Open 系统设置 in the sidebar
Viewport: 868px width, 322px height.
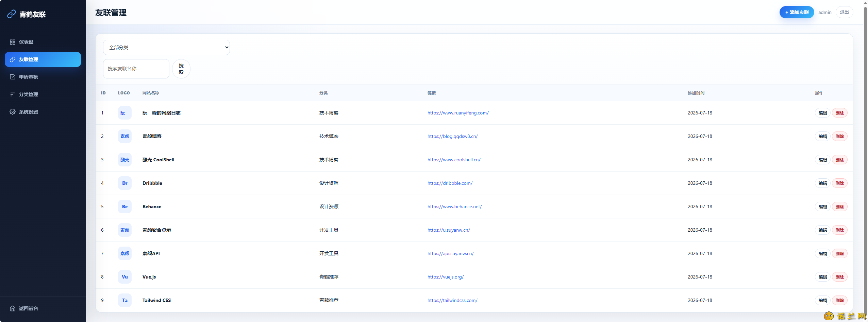point(43,112)
